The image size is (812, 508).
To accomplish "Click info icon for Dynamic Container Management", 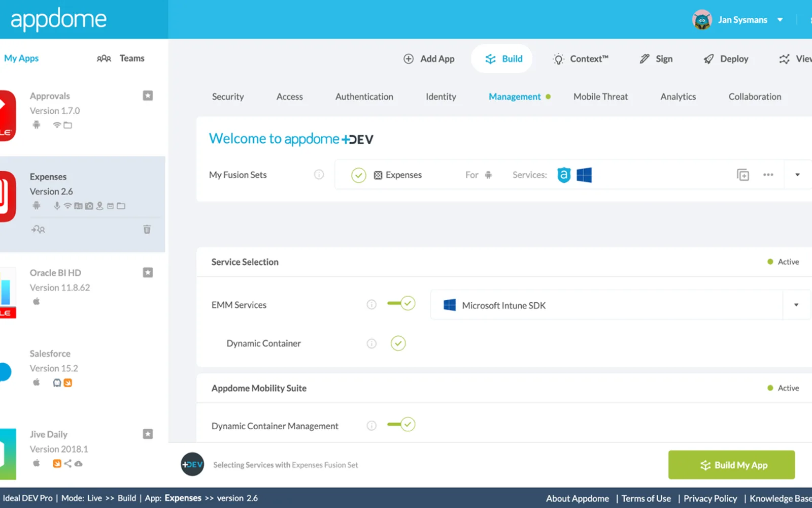I will tap(371, 426).
